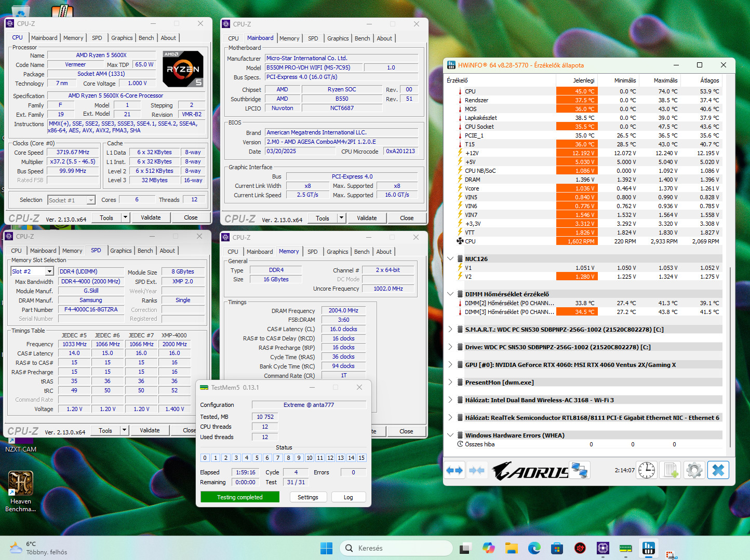Select the Vcore row in HWiNFO
The image size is (750, 560).
[x=584, y=188]
